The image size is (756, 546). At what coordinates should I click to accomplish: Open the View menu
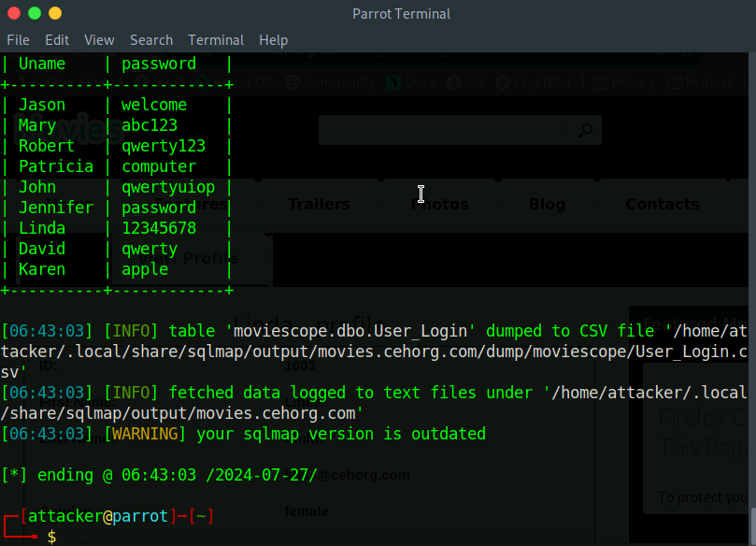click(x=99, y=40)
